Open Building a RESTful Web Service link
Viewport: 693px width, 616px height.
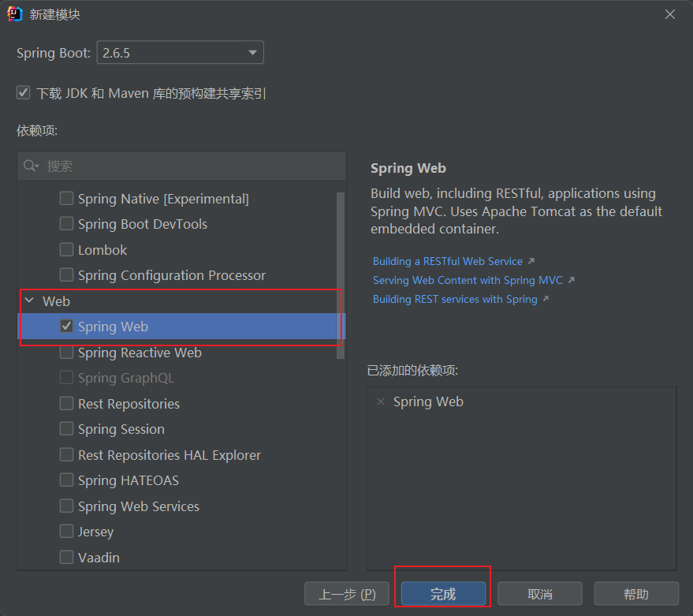pyautogui.click(x=447, y=261)
